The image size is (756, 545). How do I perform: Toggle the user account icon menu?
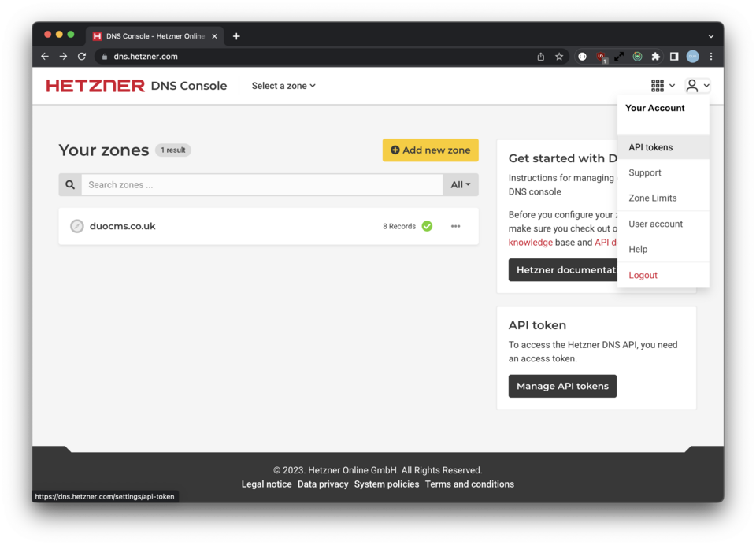coord(698,86)
